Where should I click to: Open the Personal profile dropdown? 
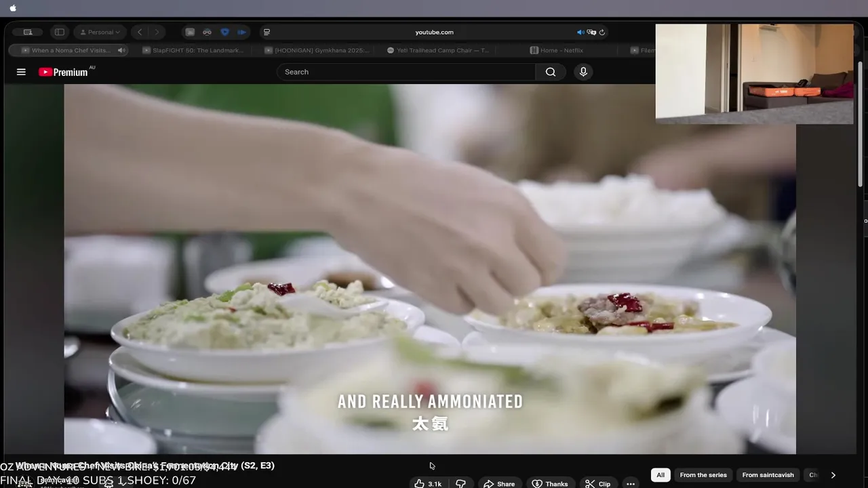click(100, 32)
